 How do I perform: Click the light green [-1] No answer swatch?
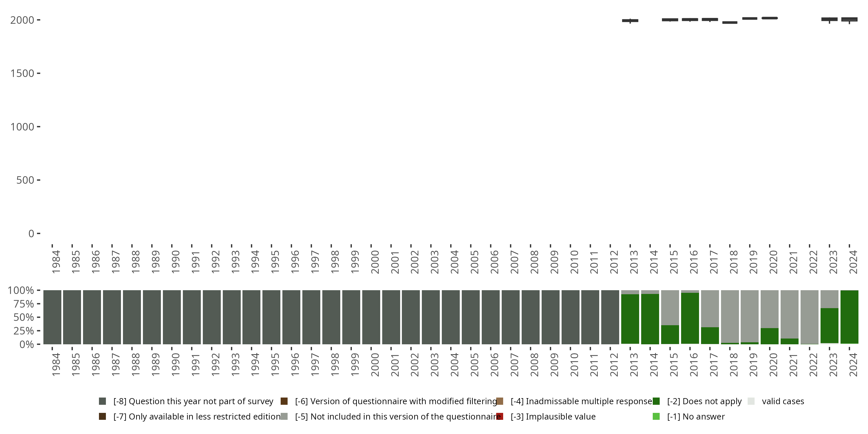pyautogui.click(x=656, y=416)
